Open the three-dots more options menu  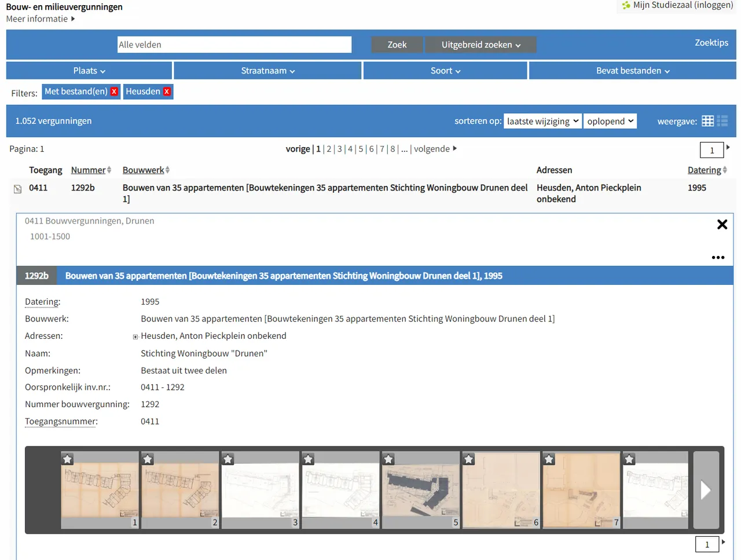(x=718, y=258)
